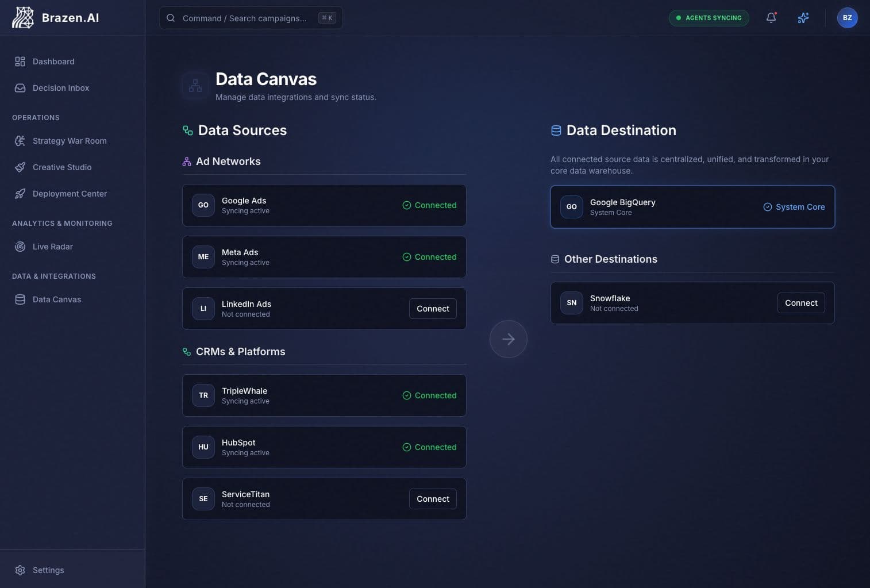Click the search magnifier icon
This screenshot has width=870, height=588.
point(171,18)
